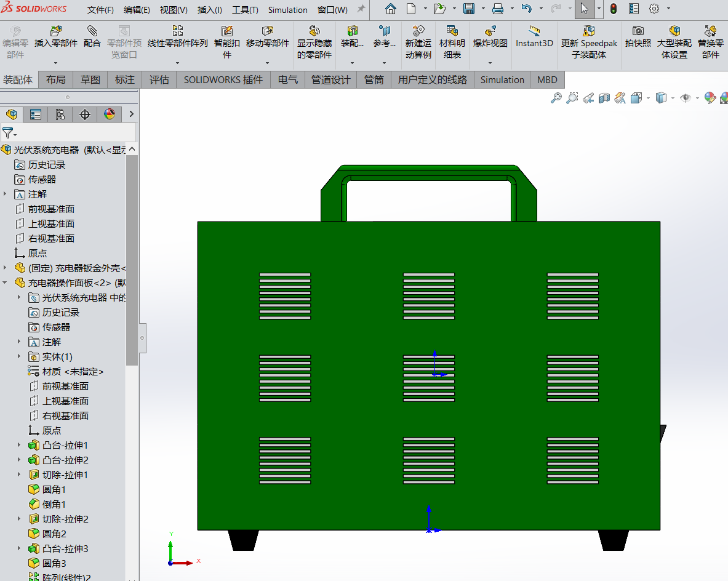728x581 pixels.
Task: Toggle hide/show items eye icon
Action: click(x=685, y=98)
